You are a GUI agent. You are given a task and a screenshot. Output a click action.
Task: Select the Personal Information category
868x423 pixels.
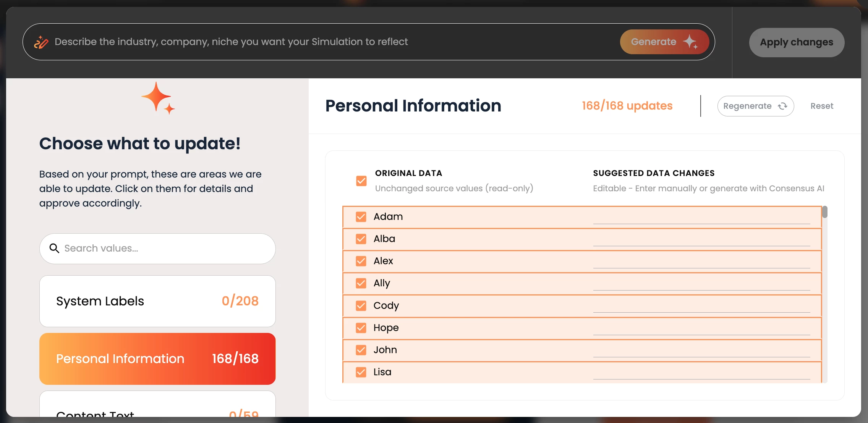coord(157,359)
